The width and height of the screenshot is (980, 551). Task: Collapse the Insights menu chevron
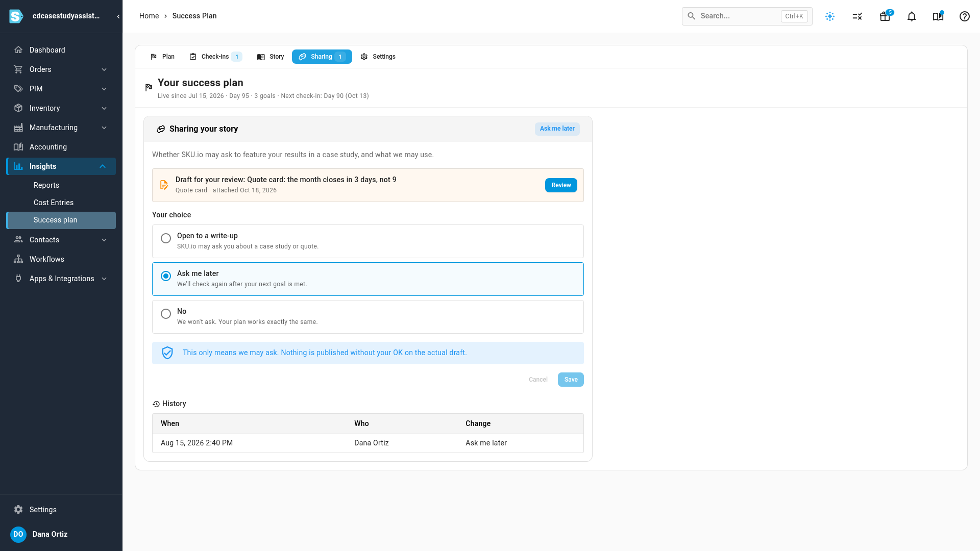pyautogui.click(x=103, y=166)
